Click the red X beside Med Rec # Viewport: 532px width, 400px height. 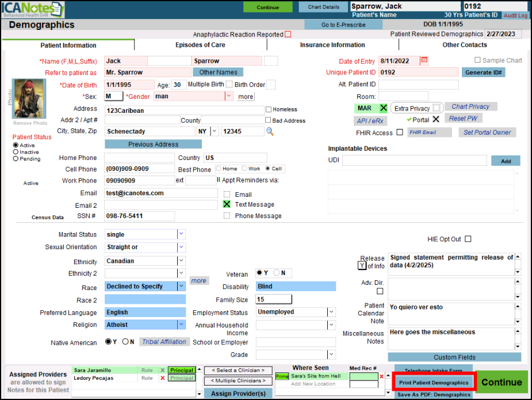coord(381,376)
